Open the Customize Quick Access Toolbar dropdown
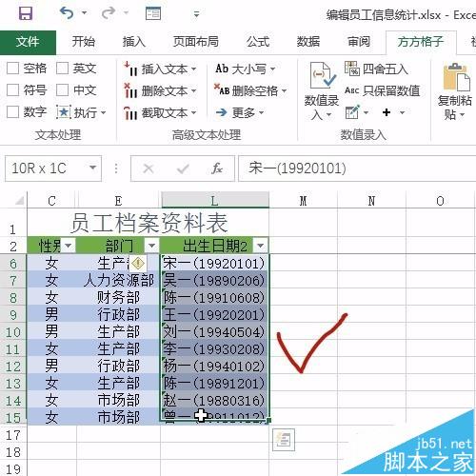Viewport: 476px width, 476px height. (196, 14)
